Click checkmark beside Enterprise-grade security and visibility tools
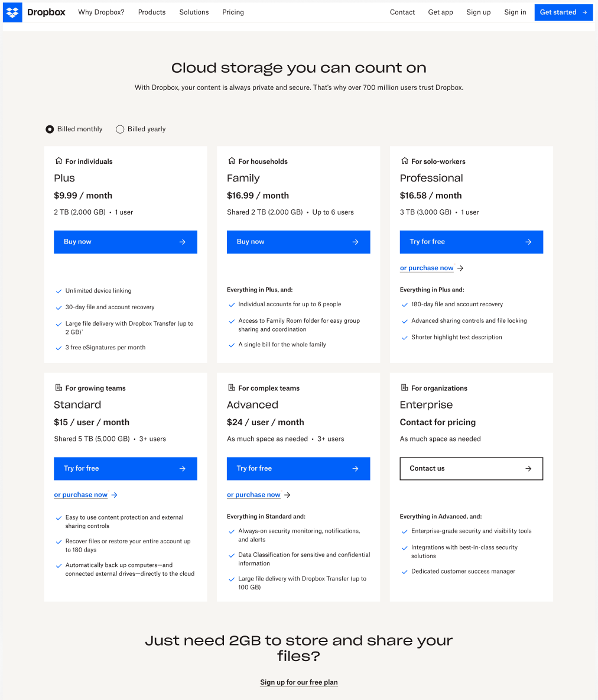The width and height of the screenshot is (598, 700). (x=405, y=532)
